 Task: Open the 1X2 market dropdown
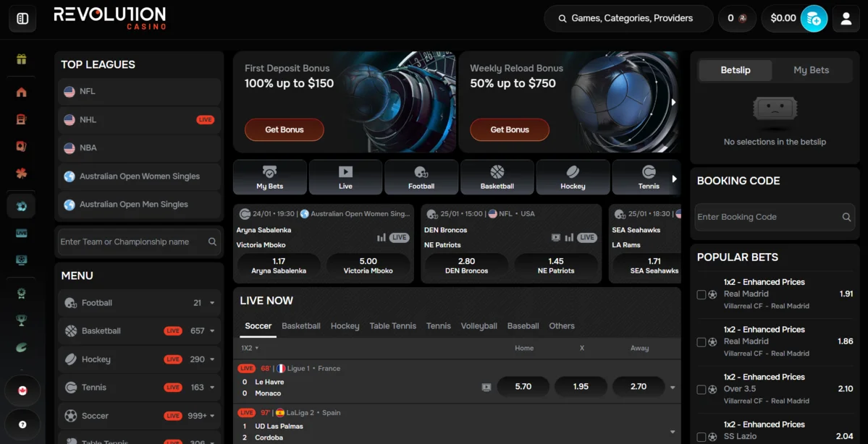pos(250,348)
